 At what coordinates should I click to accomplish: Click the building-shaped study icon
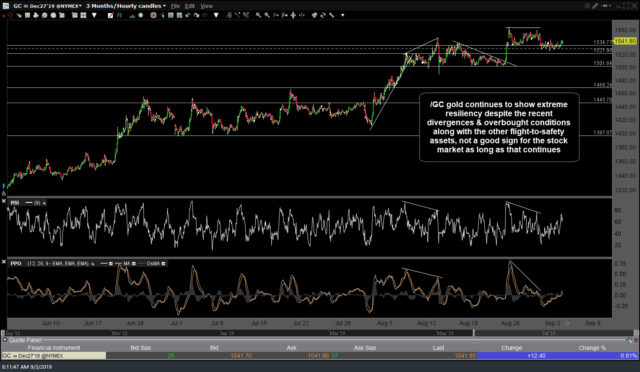pos(228,15)
